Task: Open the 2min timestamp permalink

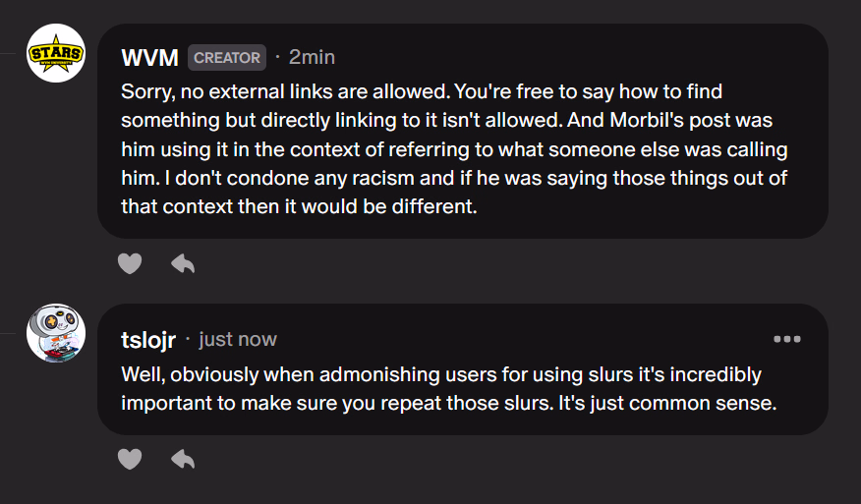Action: pyautogui.click(x=312, y=57)
